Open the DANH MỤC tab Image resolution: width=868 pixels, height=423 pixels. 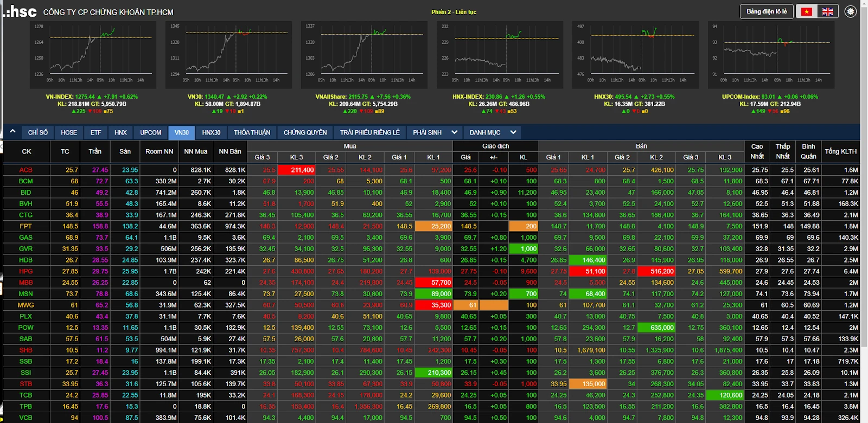click(485, 132)
